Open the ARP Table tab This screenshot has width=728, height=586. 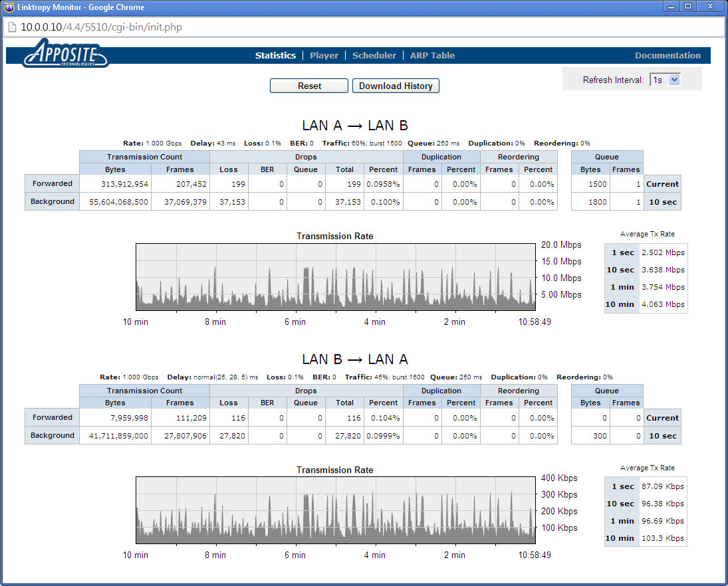tap(432, 56)
